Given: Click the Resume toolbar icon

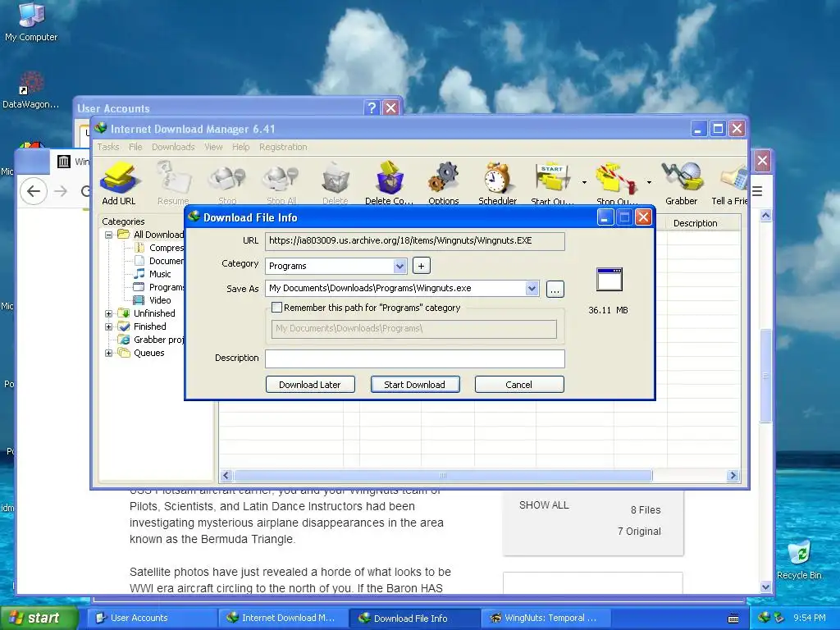Looking at the screenshot, I should click(x=173, y=183).
